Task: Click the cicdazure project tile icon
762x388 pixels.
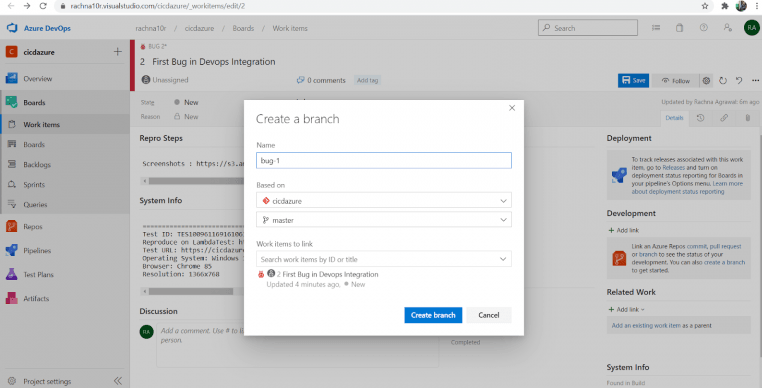Action: [x=12, y=52]
